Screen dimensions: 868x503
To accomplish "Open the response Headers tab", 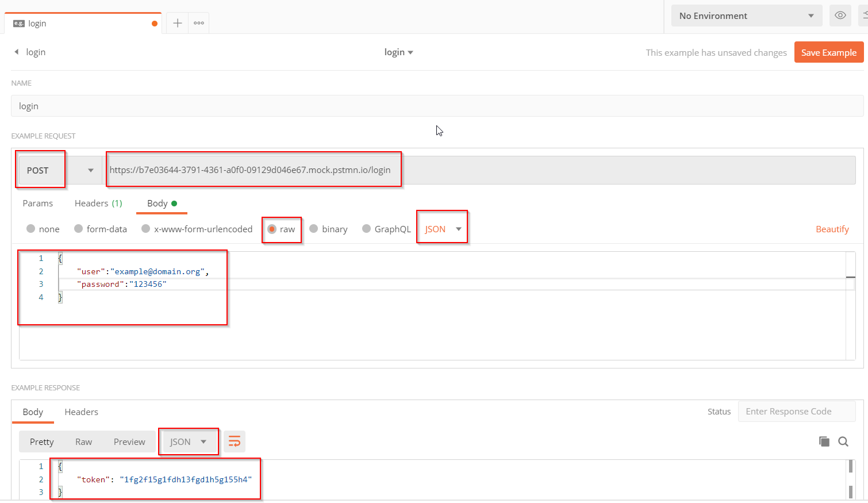I will coord(81,412).
